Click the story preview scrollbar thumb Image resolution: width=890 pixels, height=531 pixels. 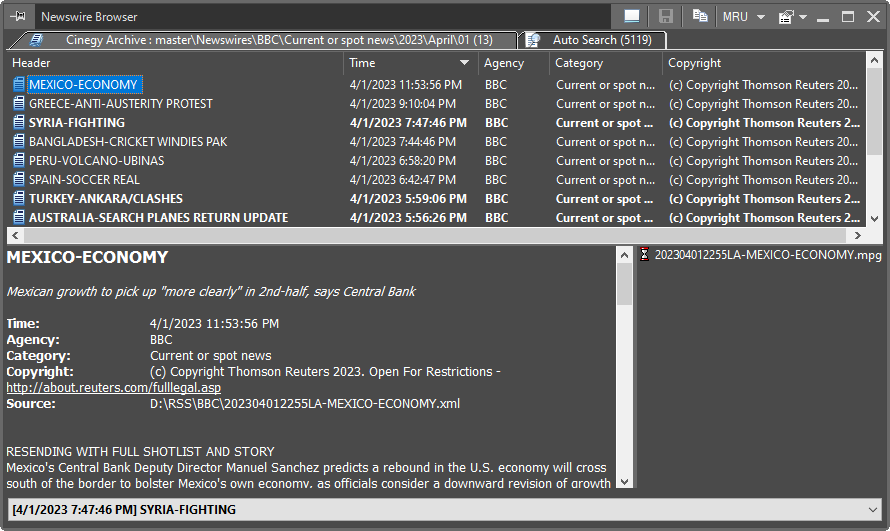click(x=624, y=284)
